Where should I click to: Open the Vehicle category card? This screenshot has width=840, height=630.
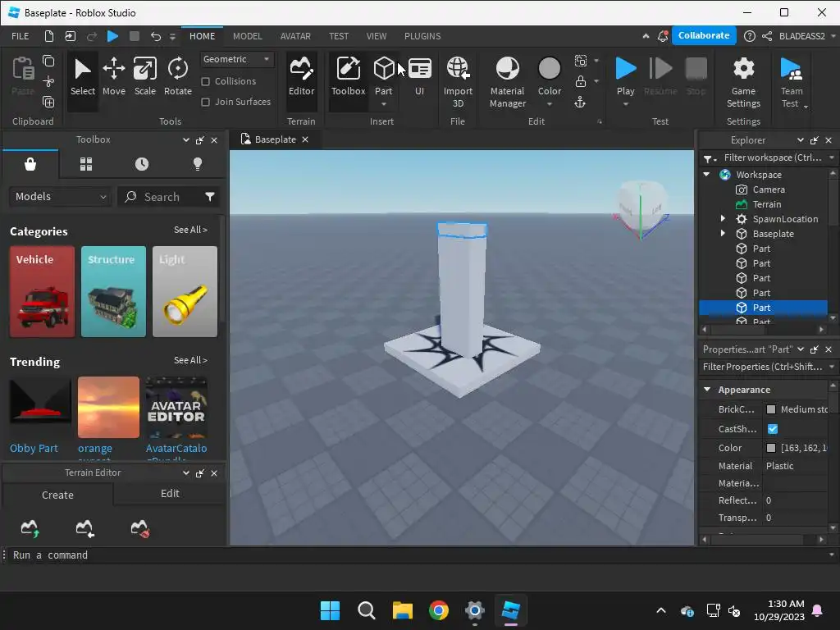click(x=43, y=291)
